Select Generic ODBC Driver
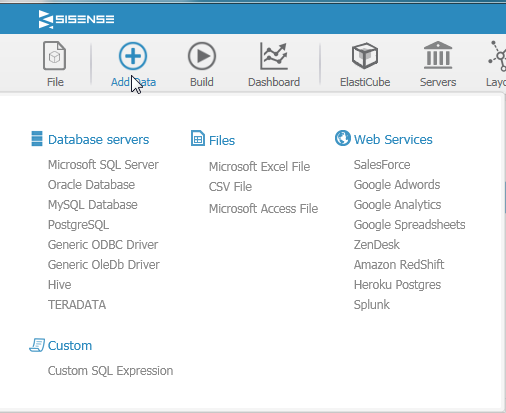 pos(103,245)
